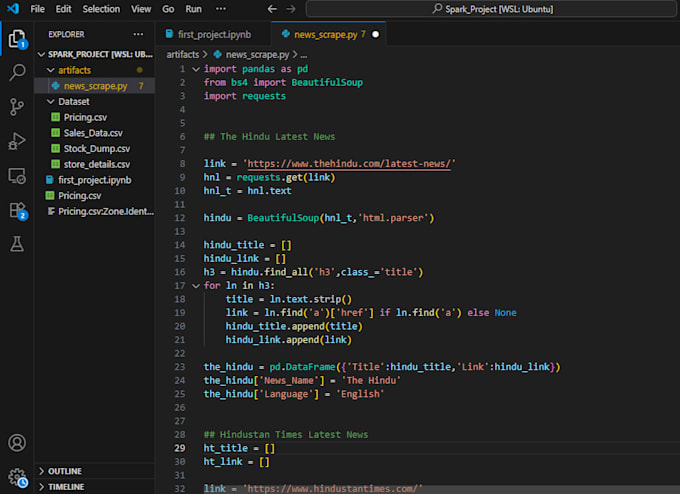Open Sales_Data.csv in the explorer
680x494 pixels.
pyautogui.click(x=93, y=132)
